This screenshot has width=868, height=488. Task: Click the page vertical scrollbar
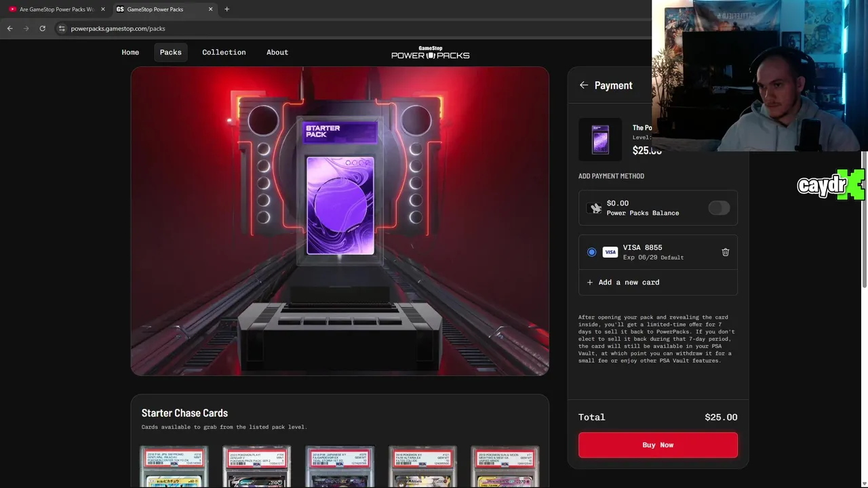(x=865, y=220)
